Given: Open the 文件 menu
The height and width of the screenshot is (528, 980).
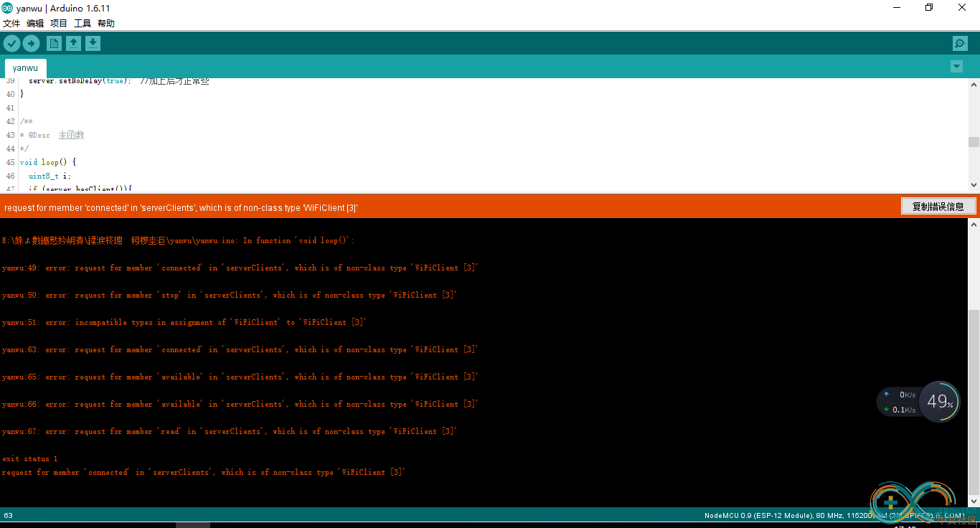Looking at the screenshot, I should (x=11, y=24).
